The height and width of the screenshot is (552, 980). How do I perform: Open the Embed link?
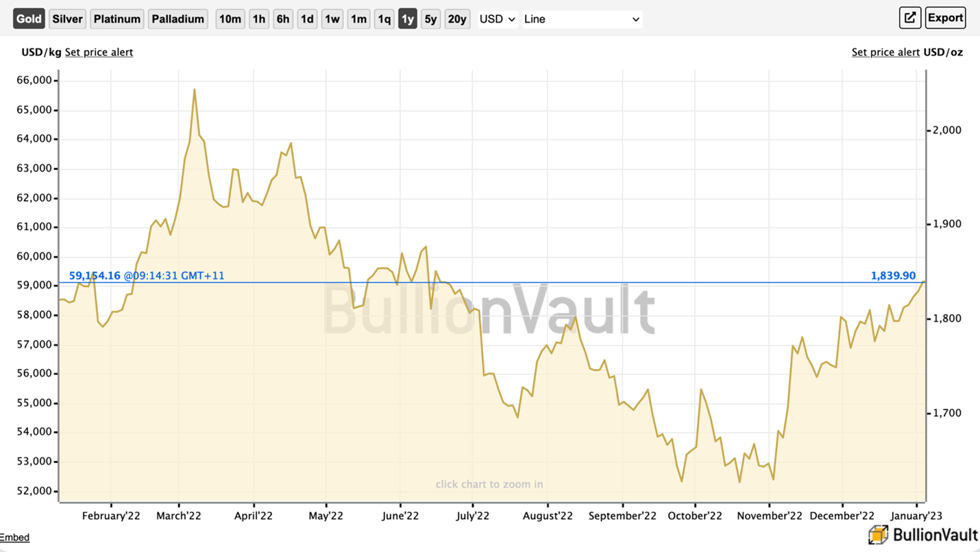pos(14,538)
